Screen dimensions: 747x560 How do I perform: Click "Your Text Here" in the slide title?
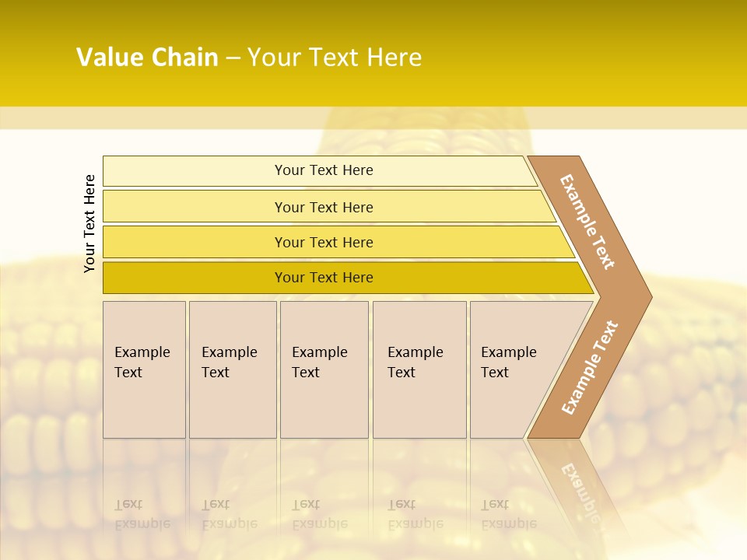tap(335, 58)
